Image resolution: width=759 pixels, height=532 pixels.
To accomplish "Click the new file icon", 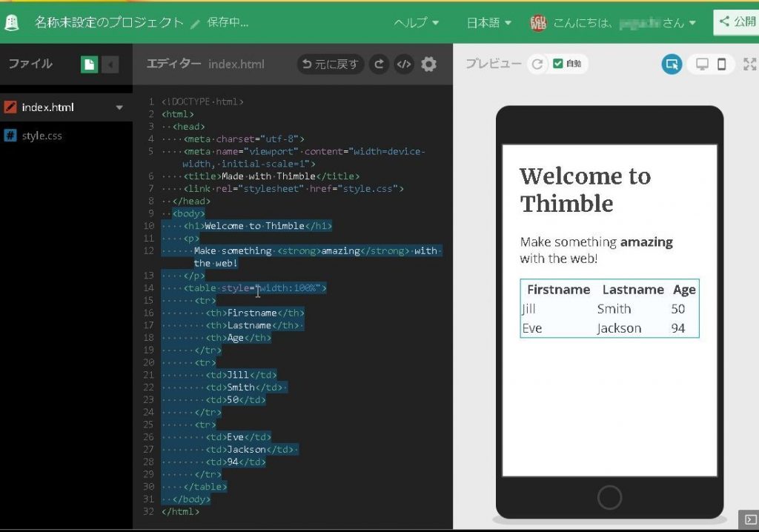I will [x=89, y=64].
